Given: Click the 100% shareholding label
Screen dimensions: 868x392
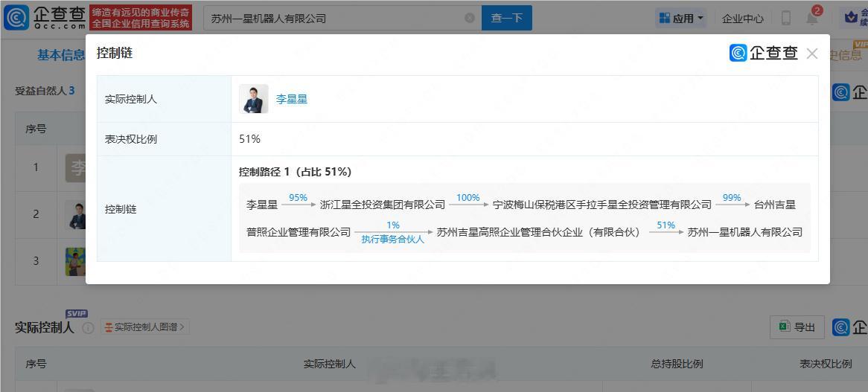Looking at the screenshot, I should (x=467, y=197).
